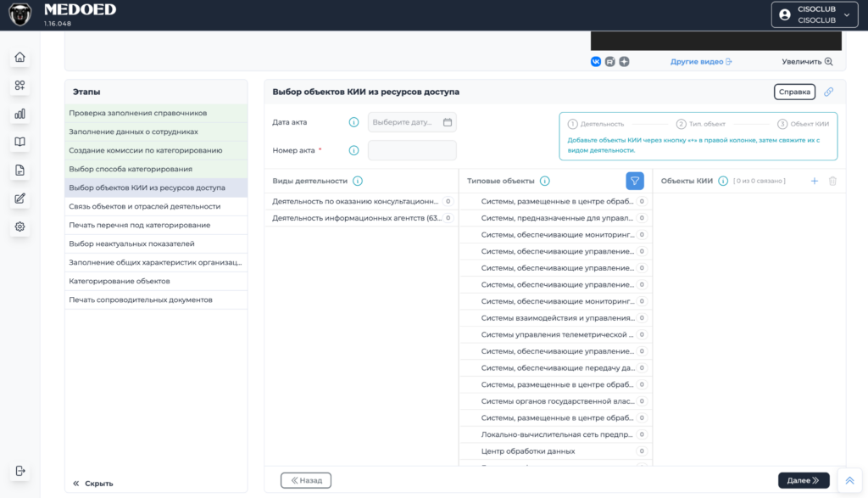This screenshot has width=868, height=498.
Task: Select Центр обработки данных row
Action: tap(556, 450)
